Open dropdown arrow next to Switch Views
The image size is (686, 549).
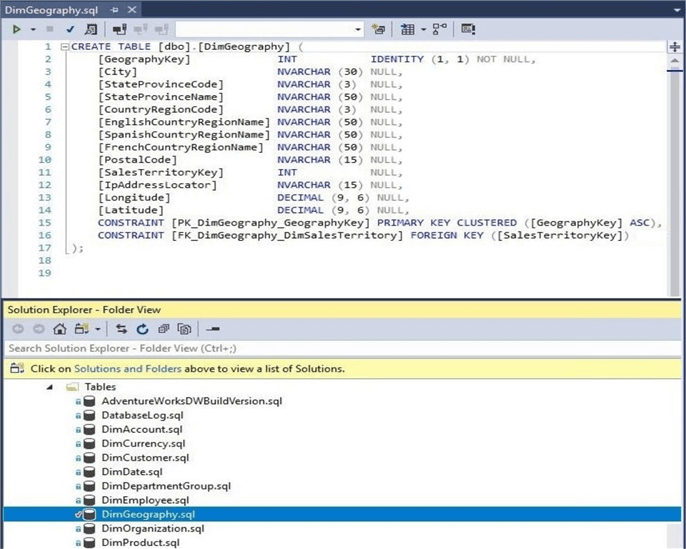pyautogui.click(x=98, y=329)
